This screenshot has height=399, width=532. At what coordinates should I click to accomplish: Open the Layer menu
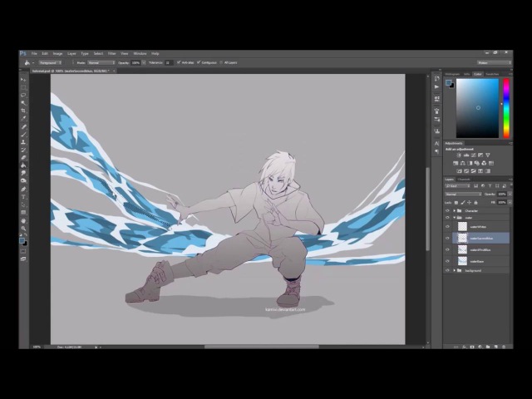tap(71, 53)
